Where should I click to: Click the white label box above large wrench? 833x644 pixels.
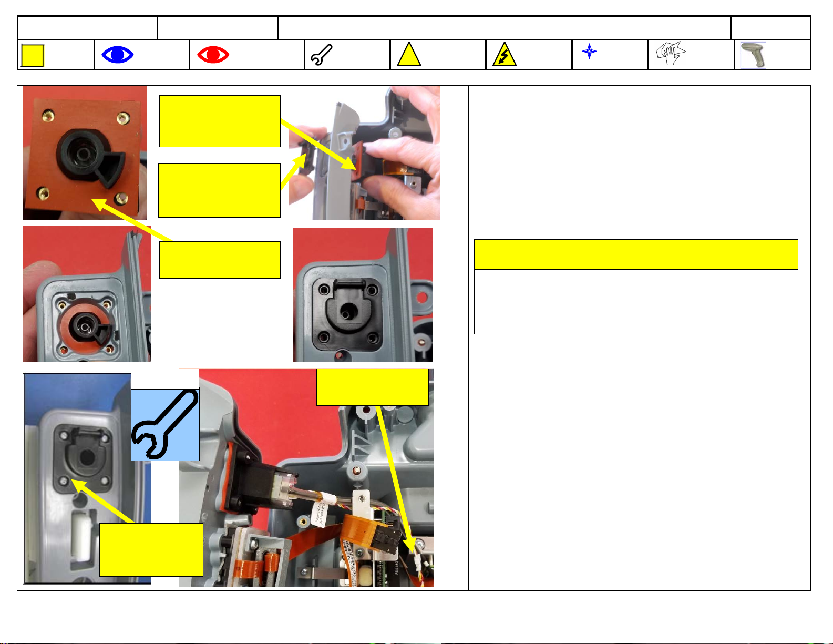165,379
